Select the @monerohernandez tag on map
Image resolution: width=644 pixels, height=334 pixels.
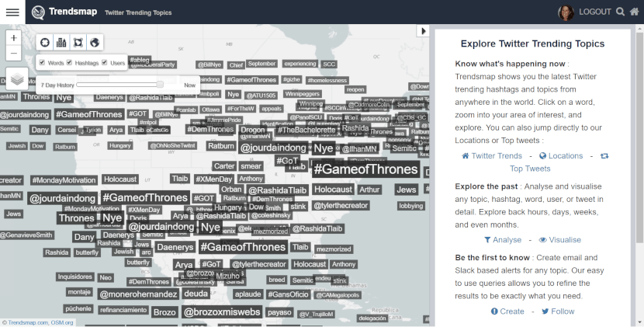click(x=138, y=294)
